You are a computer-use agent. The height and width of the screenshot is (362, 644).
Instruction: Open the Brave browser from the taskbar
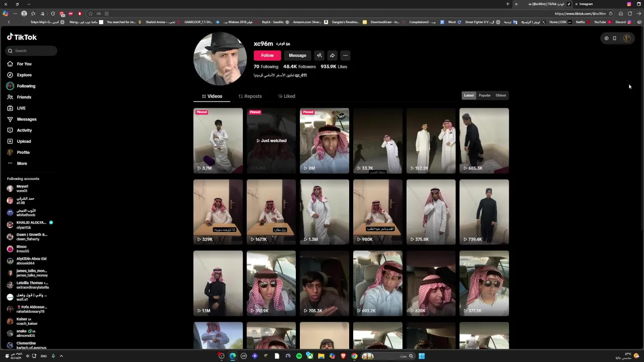344,356
